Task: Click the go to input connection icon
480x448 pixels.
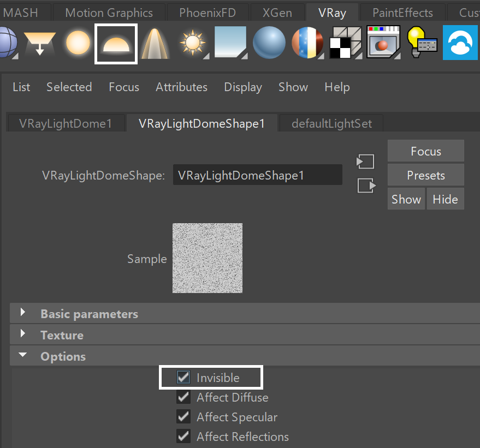Action: tap(365, 162)
